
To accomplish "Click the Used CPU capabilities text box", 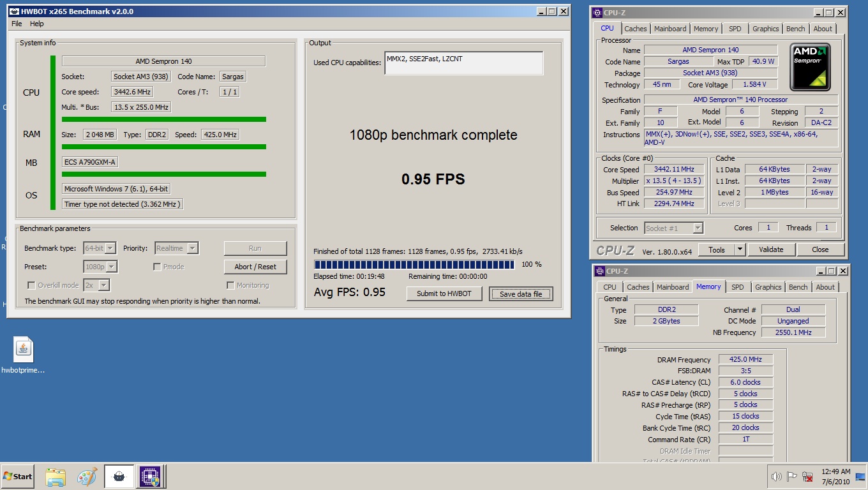I will (463, 63).
